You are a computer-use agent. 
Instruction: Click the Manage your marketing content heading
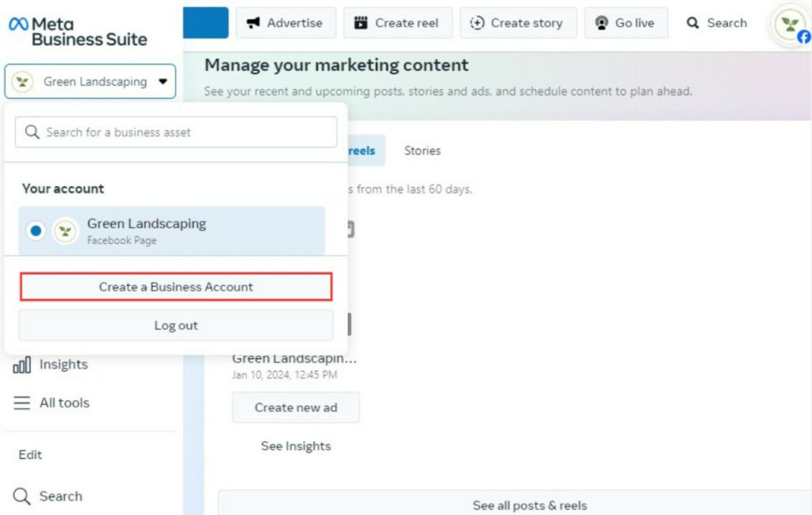pos(336,65)
